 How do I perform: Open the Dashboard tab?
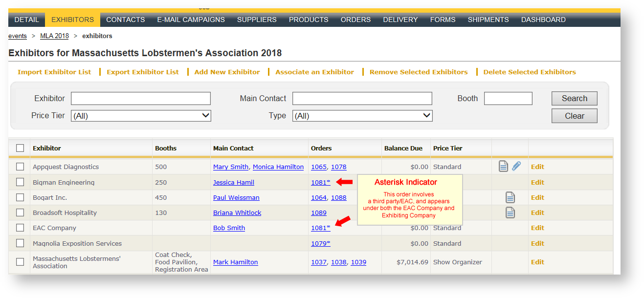tap(543, 20)
